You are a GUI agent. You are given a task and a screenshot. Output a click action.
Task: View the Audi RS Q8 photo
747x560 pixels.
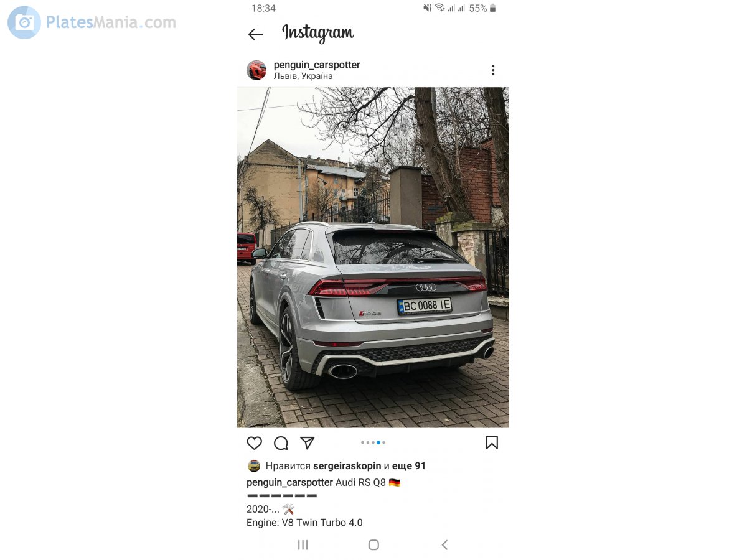point(373,257)
